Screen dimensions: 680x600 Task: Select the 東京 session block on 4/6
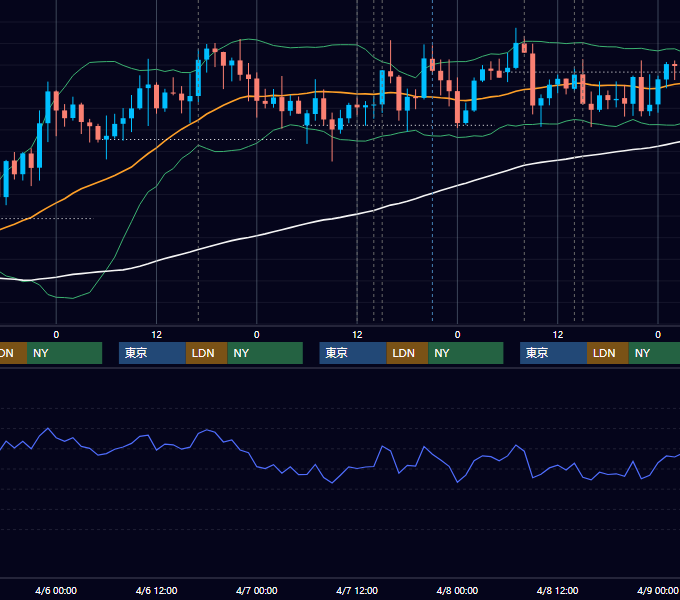point(152,353)
